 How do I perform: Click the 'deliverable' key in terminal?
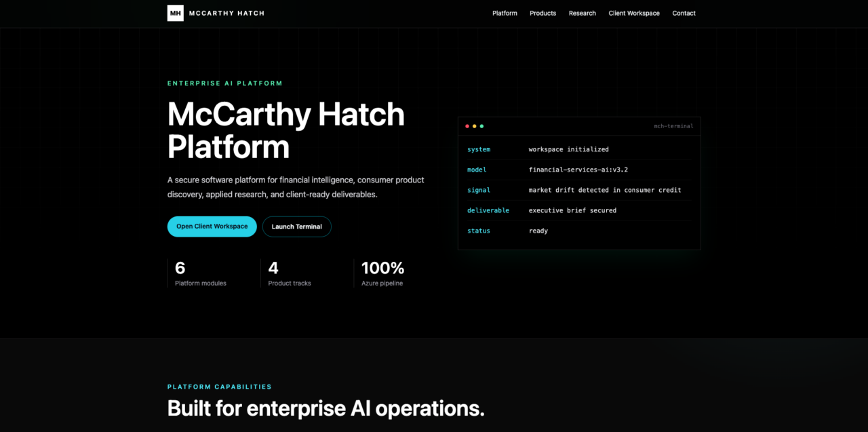[488, 210]
